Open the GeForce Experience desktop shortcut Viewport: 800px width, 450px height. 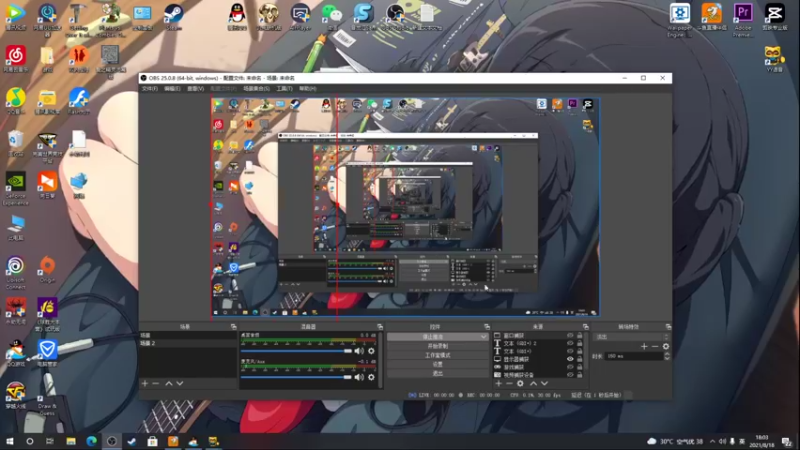pyautogui.click(x=15, y=188)
